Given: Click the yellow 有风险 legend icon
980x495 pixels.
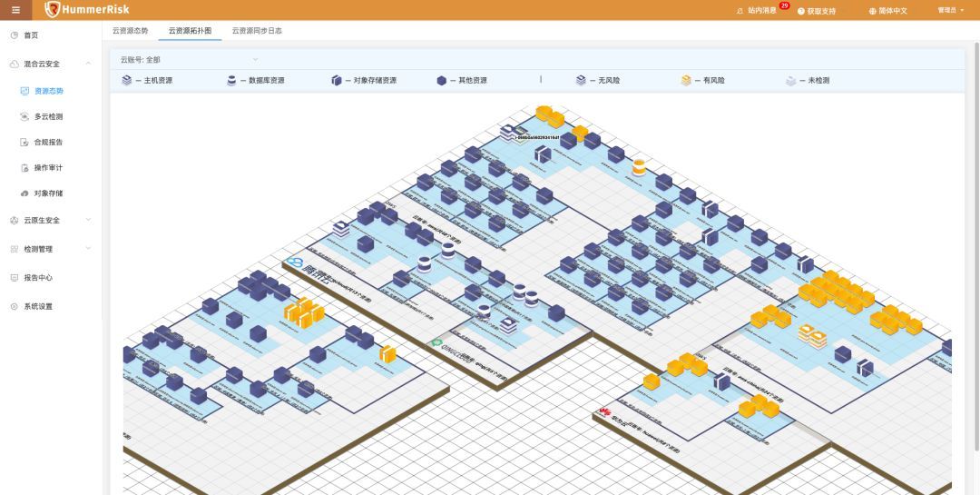Looking at the screenshot, I should [x=686, y=80].
